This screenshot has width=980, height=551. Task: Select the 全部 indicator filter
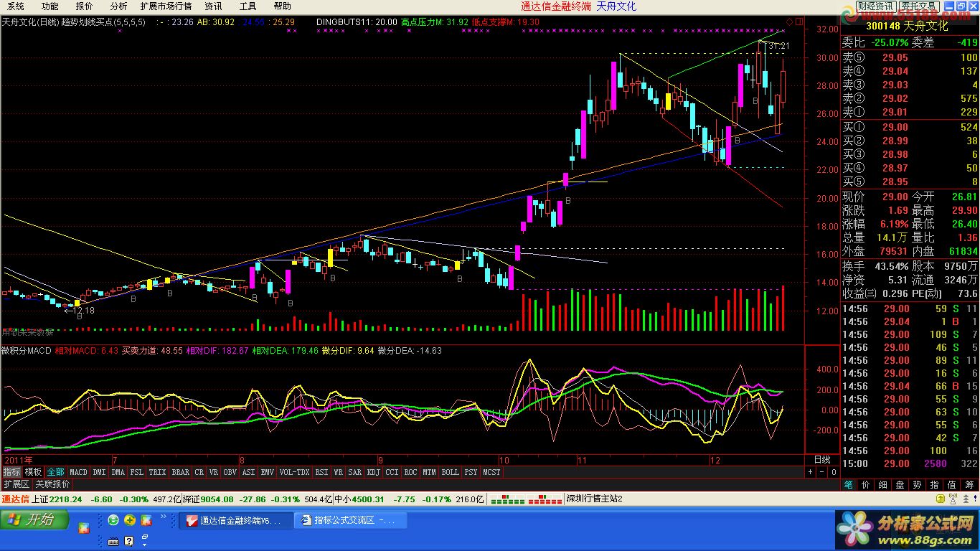55,472
